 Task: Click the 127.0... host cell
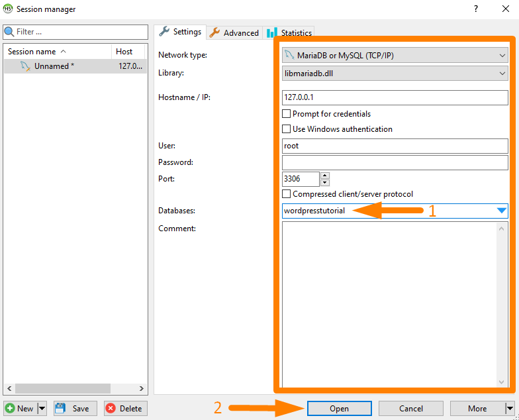point(130,66)
